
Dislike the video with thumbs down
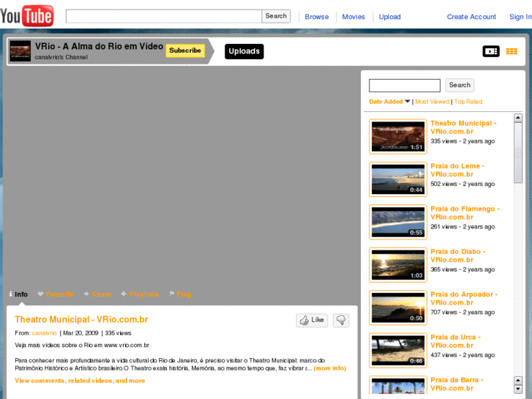pyautogui.click(x=341, y=320)
